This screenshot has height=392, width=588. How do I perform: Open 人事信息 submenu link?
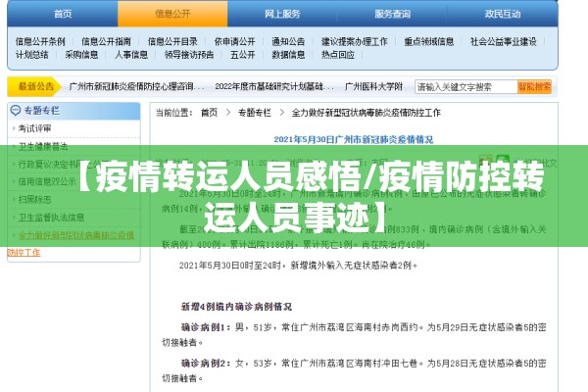pos(131,55)
